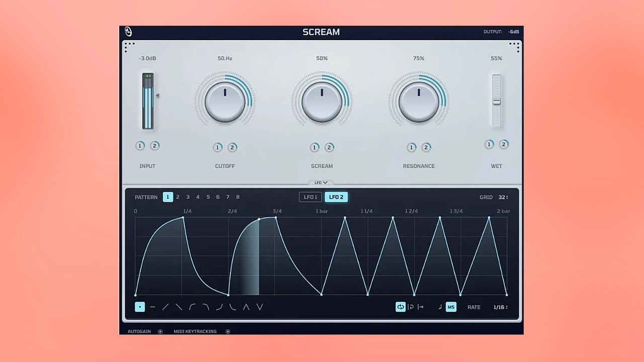Toggle the AUTOGAIN switch

point(160,331)
